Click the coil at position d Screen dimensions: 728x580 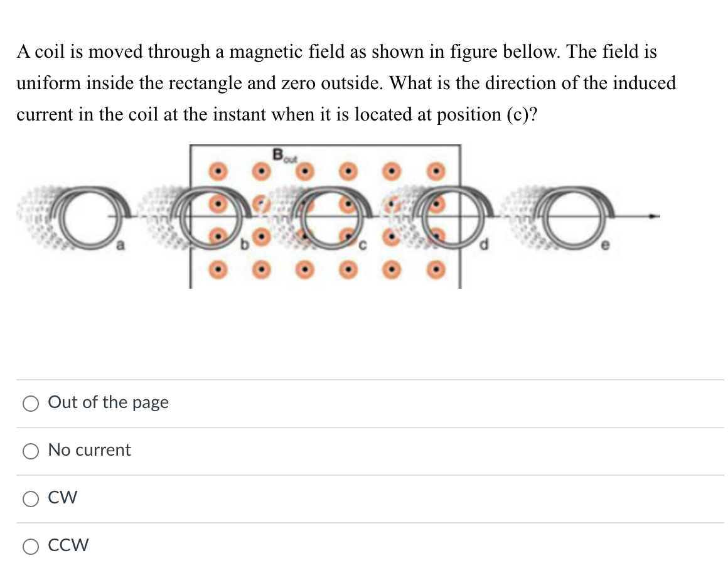pos(449,217)
